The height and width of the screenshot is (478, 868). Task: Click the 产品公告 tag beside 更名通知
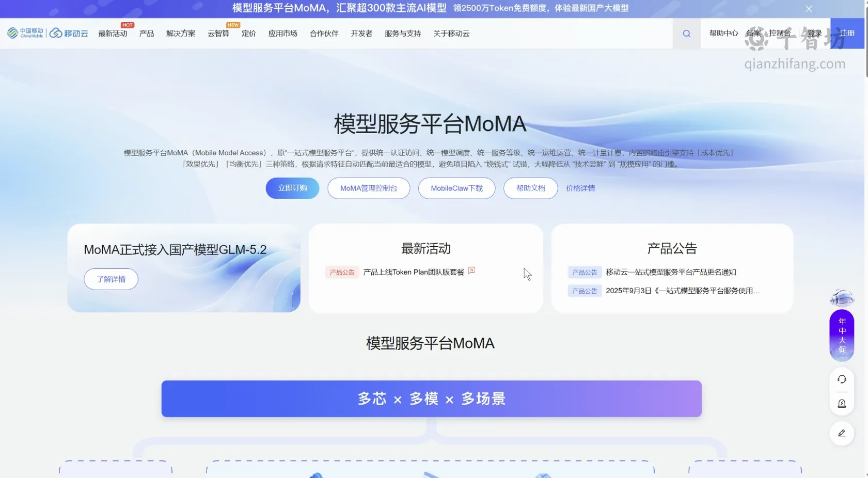pos(585,273)
